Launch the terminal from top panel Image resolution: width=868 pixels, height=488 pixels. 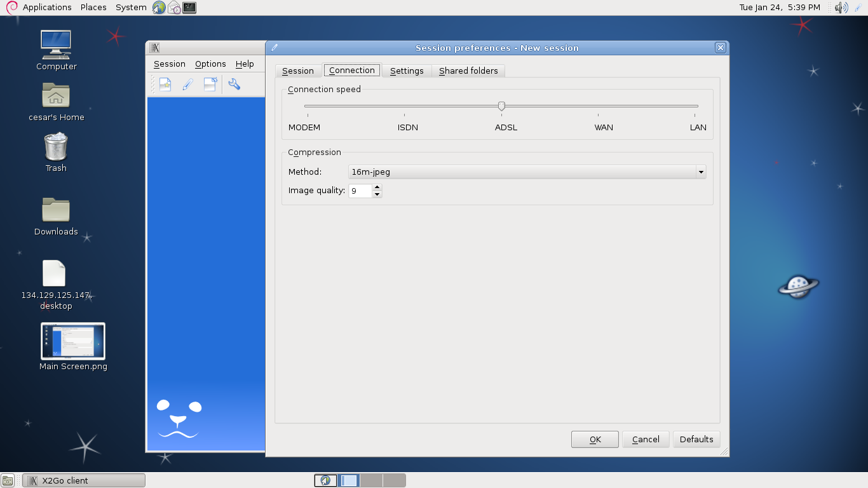[189, 8]
